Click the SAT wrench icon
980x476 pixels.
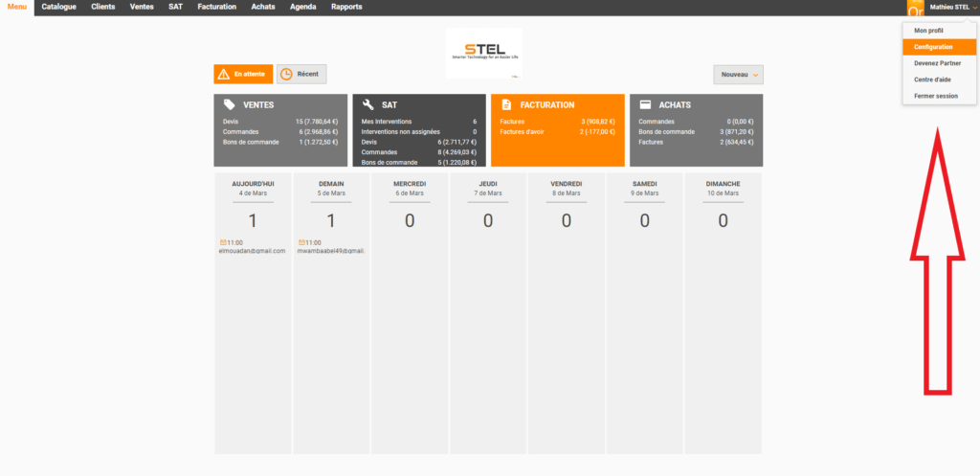[x=367, y=104]
